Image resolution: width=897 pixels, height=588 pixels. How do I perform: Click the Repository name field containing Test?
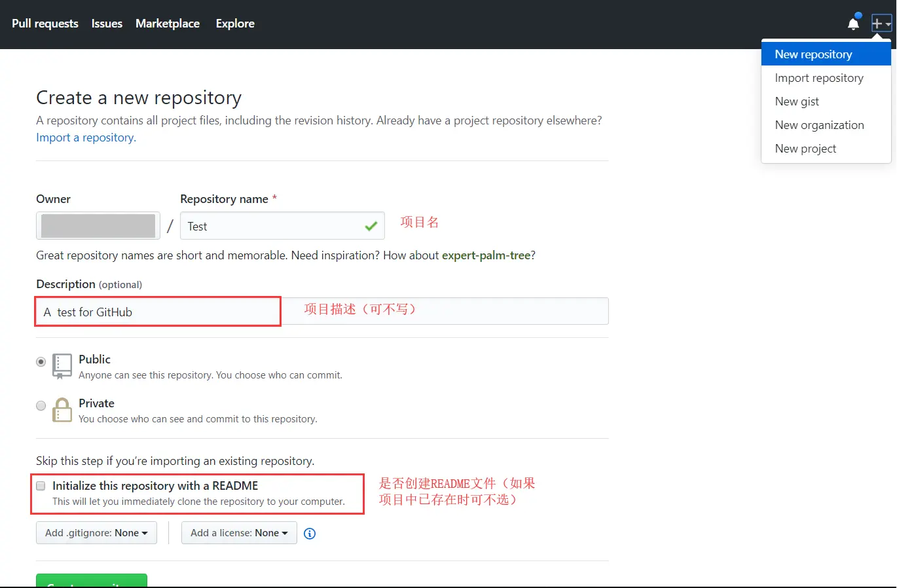coord(282,226)
